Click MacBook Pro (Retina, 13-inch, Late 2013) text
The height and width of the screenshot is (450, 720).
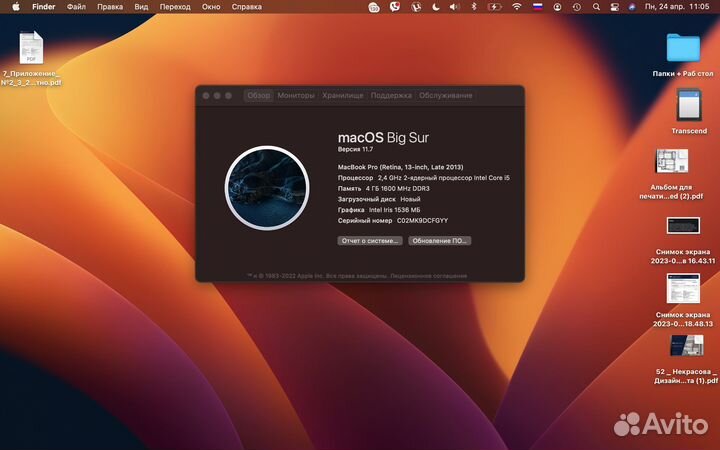pyautogui.click(x=400, y=167)
